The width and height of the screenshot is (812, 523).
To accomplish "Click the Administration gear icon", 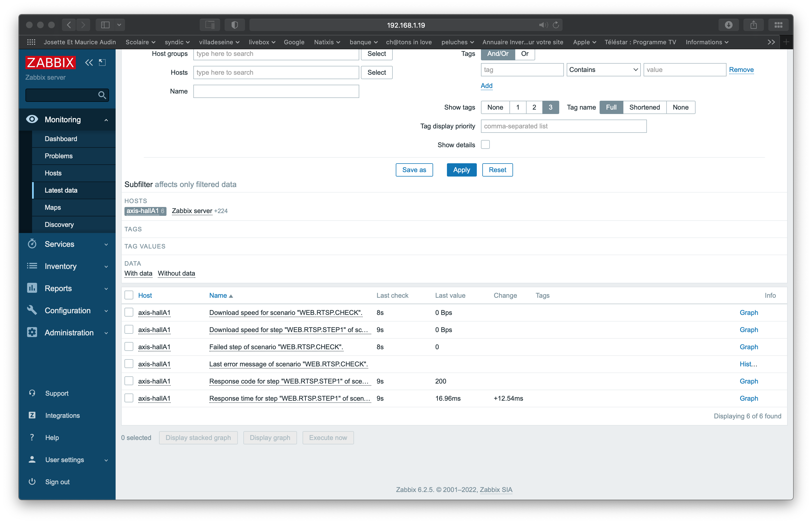I will 32,332.
